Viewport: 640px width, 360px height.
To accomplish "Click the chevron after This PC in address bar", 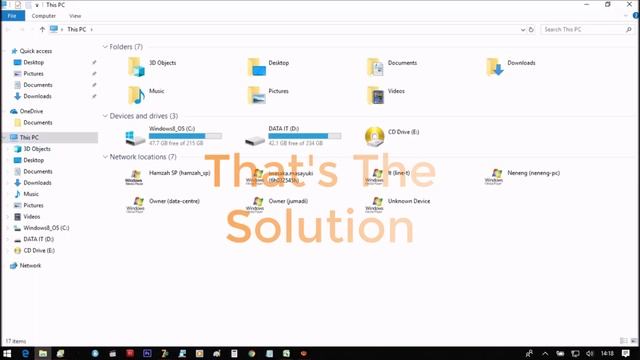I will (91, 29).
